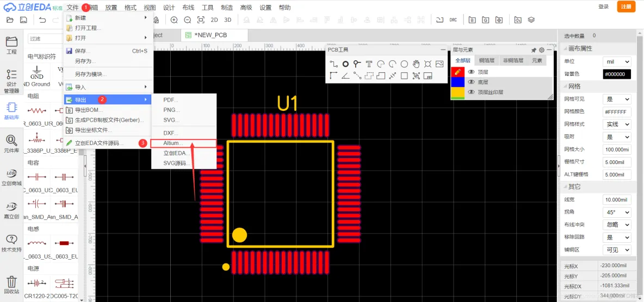Select the Image insert tool in PCB工具

[439, 64]
